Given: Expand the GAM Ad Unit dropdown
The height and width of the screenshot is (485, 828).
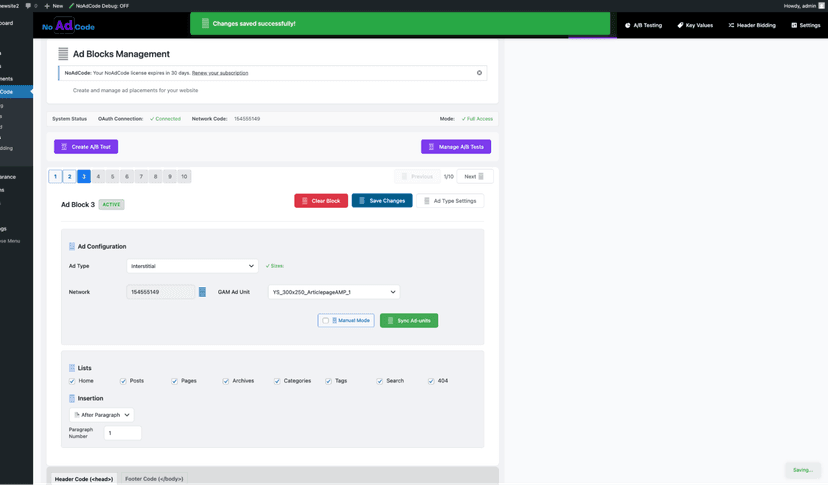Looking at the screenshot, I should point(334,292).
